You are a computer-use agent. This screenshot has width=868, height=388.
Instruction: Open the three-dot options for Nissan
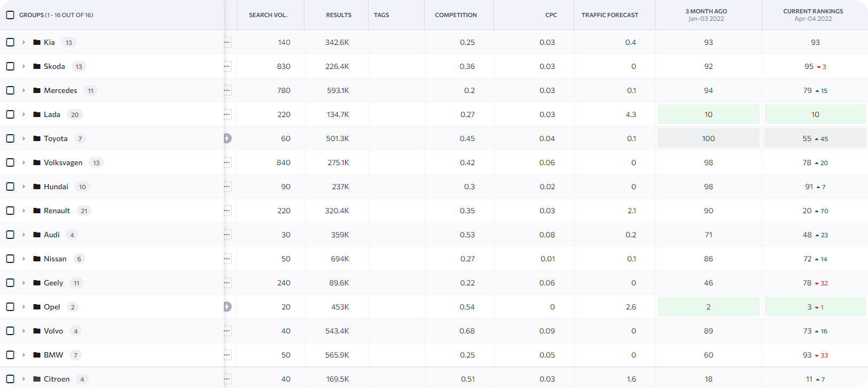[228, 259]
